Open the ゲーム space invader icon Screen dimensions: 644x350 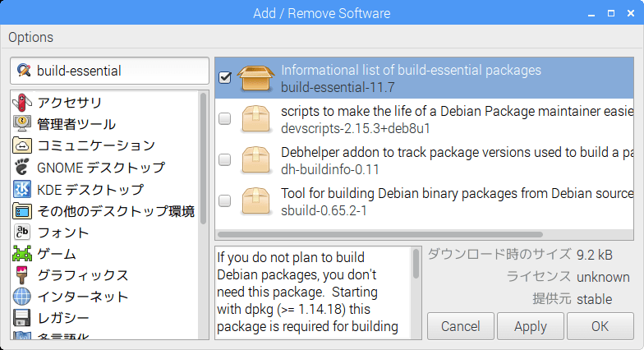pos(22,254)
